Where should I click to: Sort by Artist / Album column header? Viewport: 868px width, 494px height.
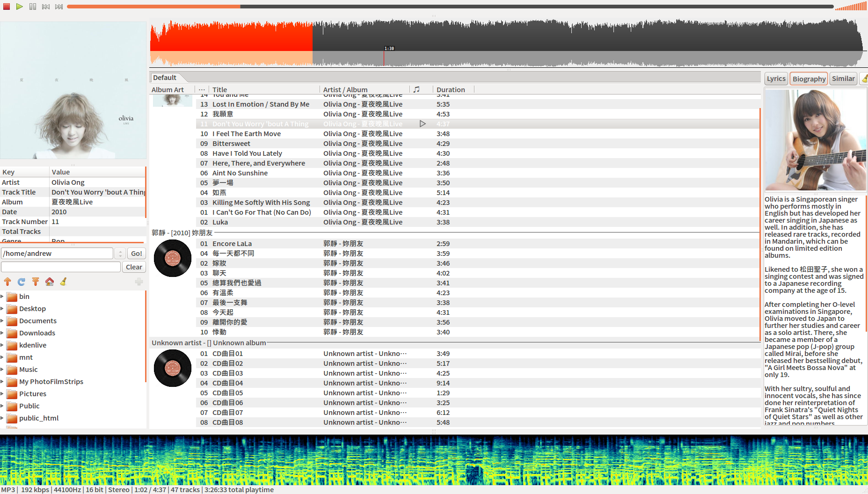pos(365,89)
